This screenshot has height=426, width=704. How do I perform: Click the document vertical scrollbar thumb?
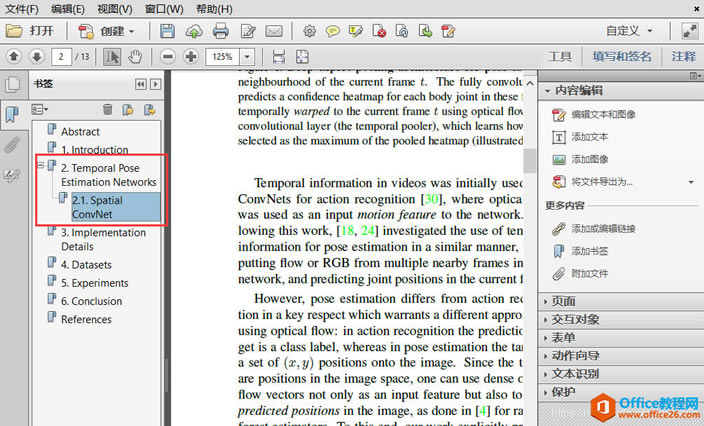pos(530,160)
